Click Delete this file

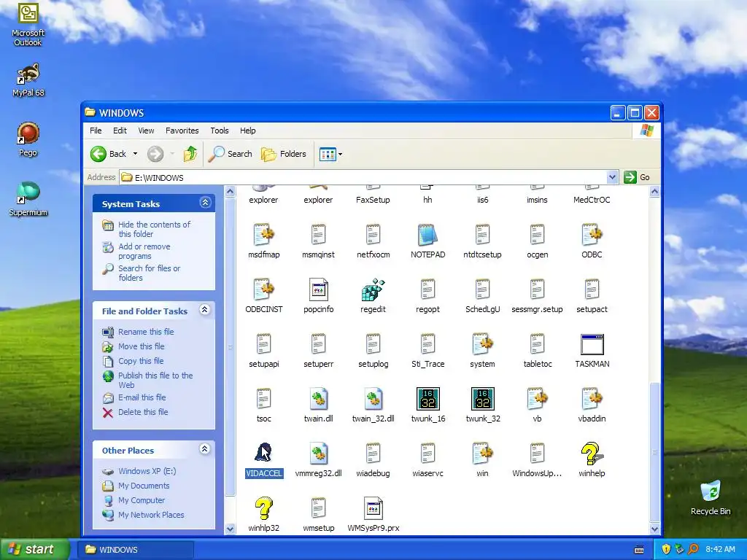click(143, 412)
